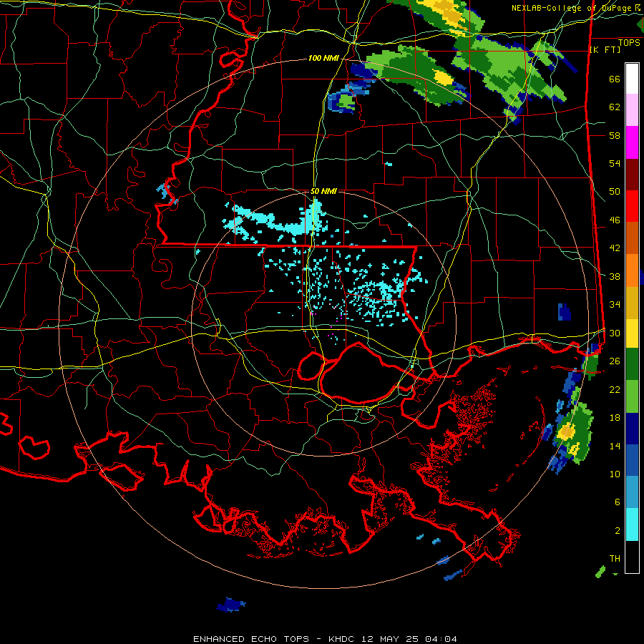Click the 'TOPS' legend title

tap(629, 42)
